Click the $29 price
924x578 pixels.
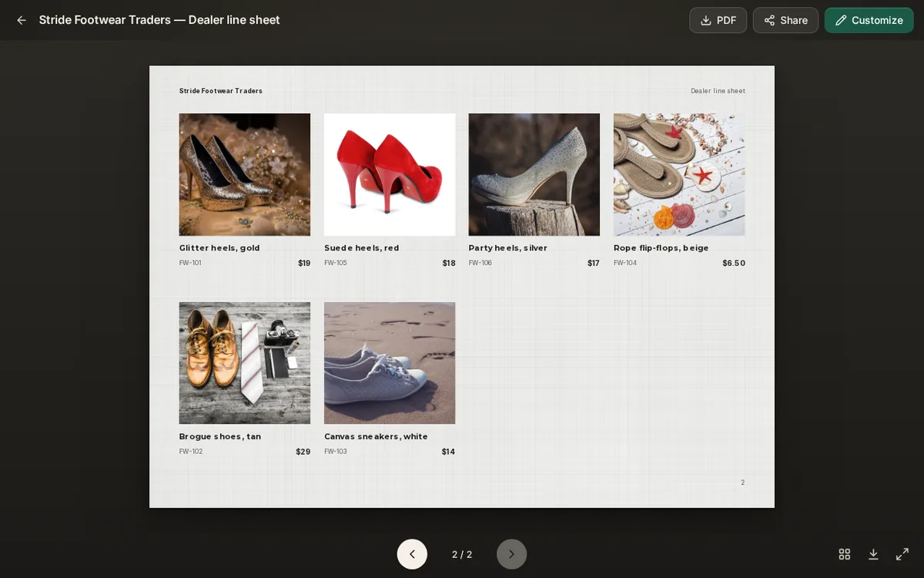tap(303, 452)
